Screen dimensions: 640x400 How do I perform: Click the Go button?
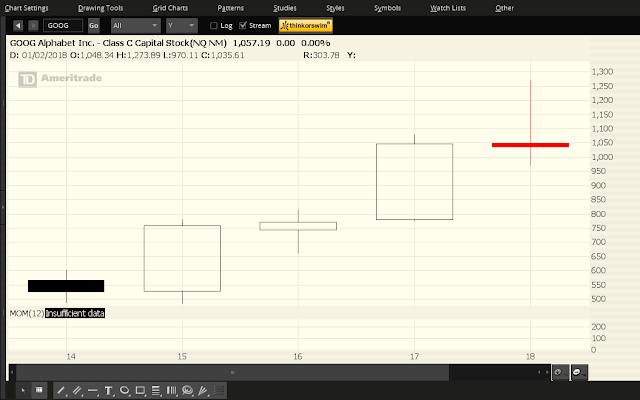point(93,26)
